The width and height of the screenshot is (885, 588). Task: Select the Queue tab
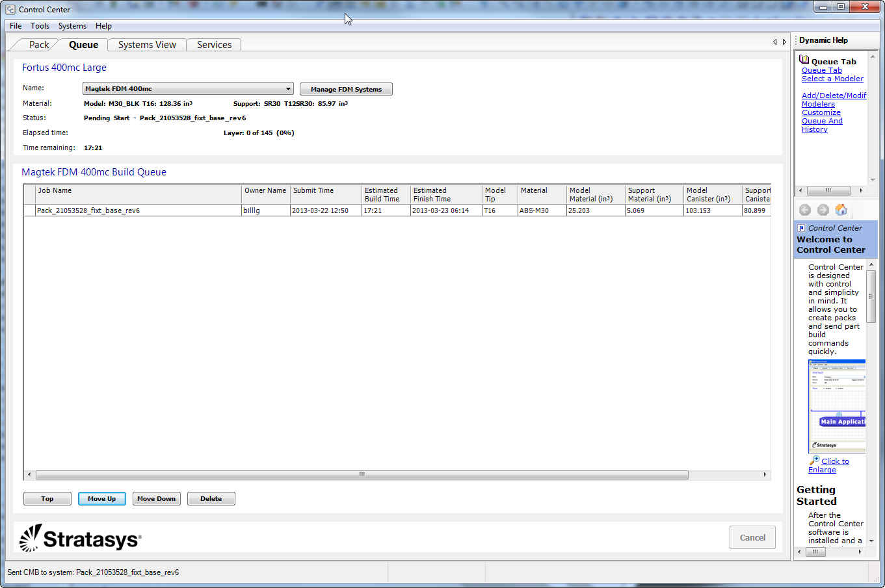[83, 45]
